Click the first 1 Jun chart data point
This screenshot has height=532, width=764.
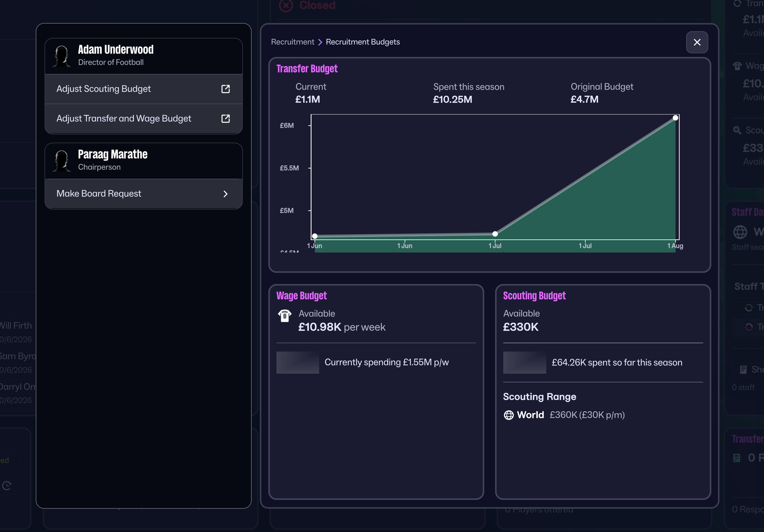[314, 236]
